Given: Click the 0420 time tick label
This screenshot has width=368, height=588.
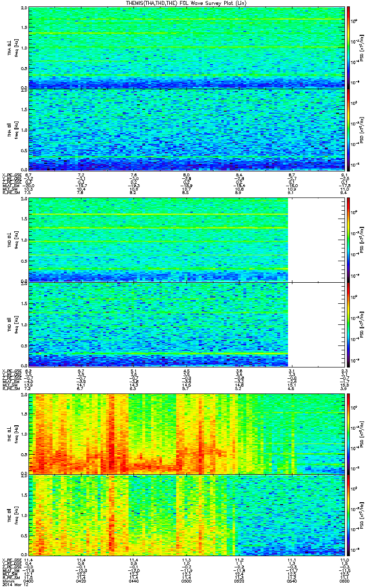Looking at the screenshot, I should pyautogui.click(x=81, y=581).
